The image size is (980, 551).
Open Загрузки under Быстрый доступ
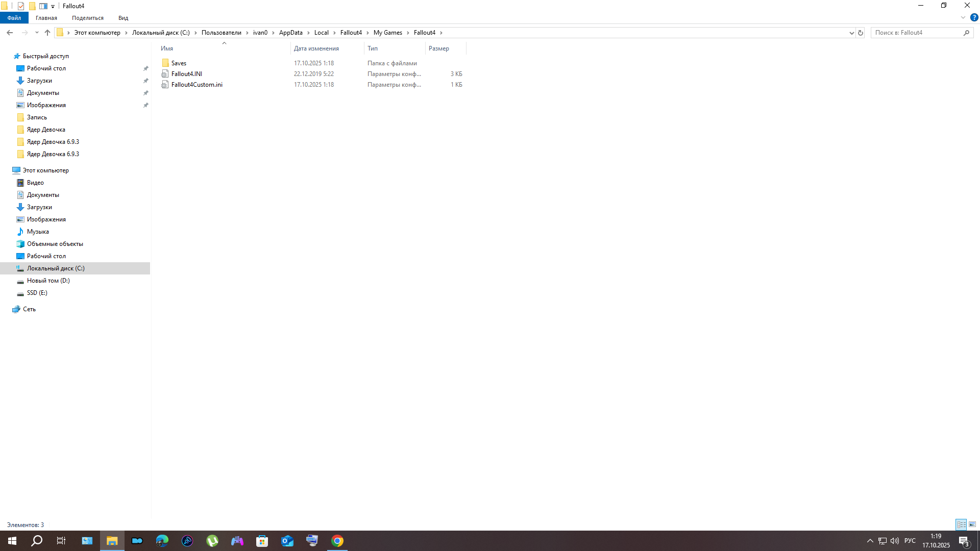39,81
